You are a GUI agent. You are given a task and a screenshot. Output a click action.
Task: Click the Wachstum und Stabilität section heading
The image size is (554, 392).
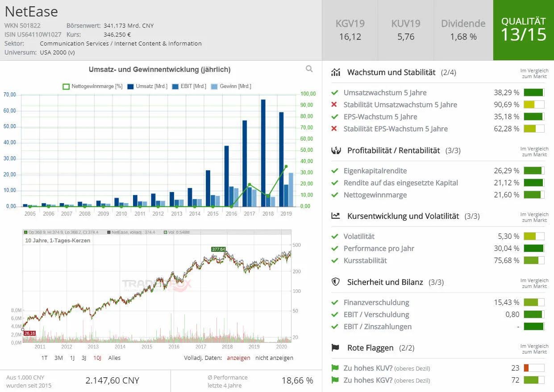click(x=391, y=72)
